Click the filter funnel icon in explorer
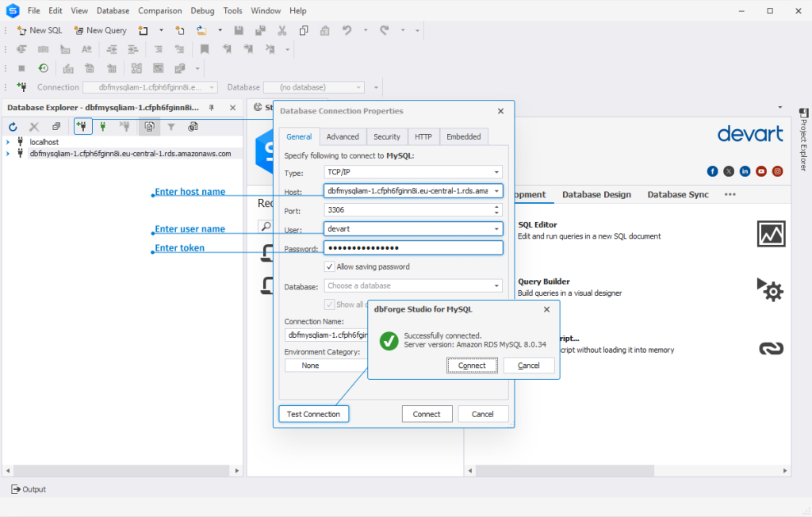812x517 pixels. pyautogui.click(x=171, y=127)
